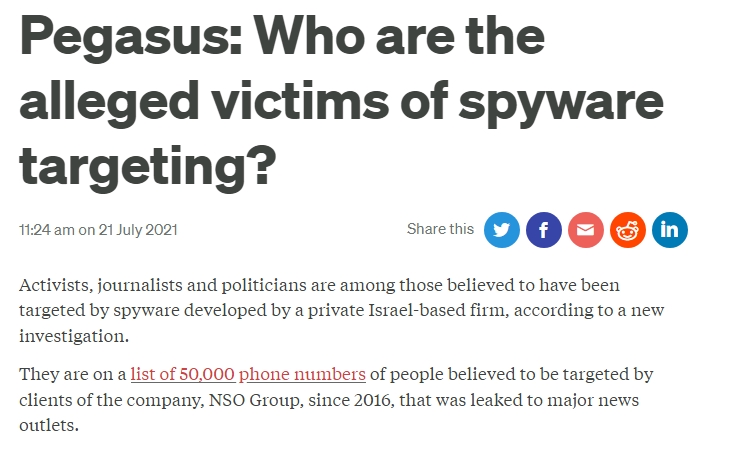This screenshot has width=736, height=460.
Task: Share the article on Twitter
Action: 502,230
